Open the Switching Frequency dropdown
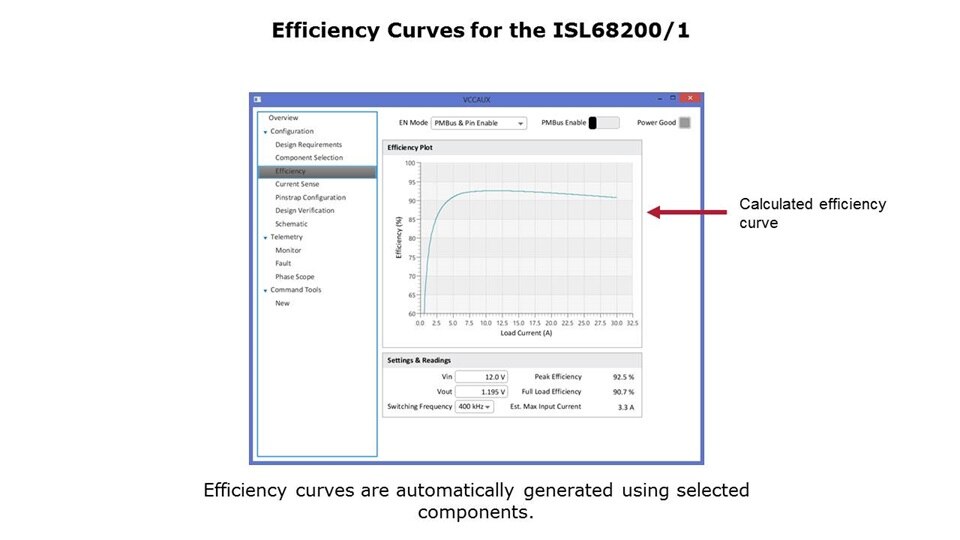Screen dimensions: 960x540 click(x=474, y=407)
